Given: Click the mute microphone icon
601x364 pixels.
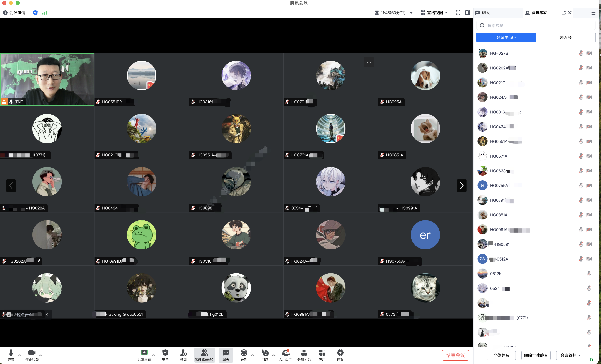Looking at the screenshot, I should pyautogui.click(x=11, y=353).
